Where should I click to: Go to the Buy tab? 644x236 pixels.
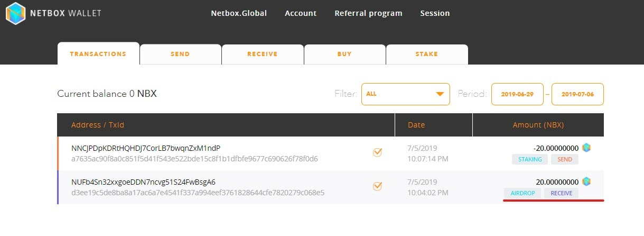[344, 55]
